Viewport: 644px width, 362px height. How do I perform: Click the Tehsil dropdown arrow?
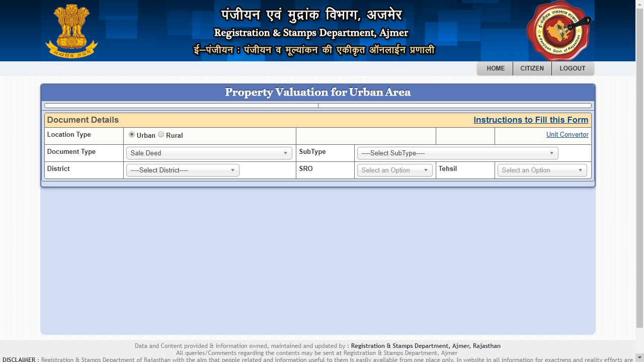[x=581, y=170]
